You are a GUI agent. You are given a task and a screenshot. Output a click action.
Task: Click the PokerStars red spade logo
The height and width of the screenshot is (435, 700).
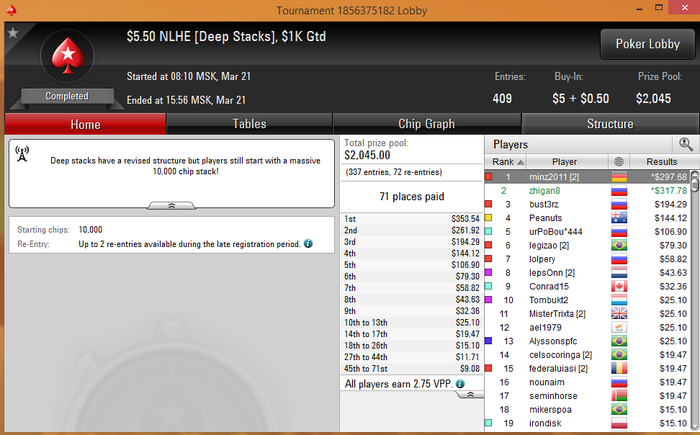point(67,55)
